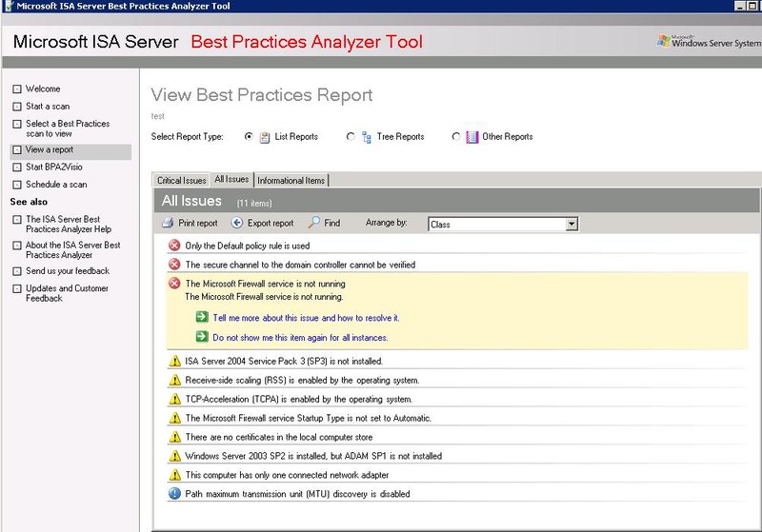Go to Start a scan

(x=48, y=107)
